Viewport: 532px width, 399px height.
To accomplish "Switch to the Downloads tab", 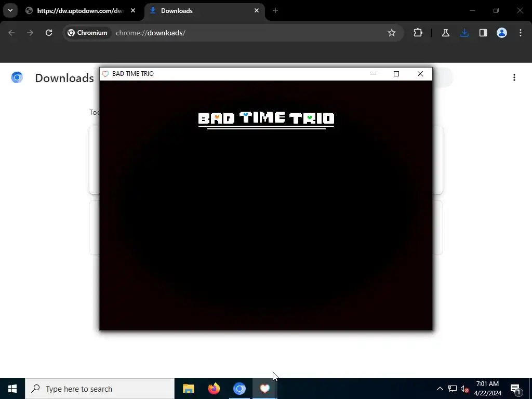I will tap(205, 11).
